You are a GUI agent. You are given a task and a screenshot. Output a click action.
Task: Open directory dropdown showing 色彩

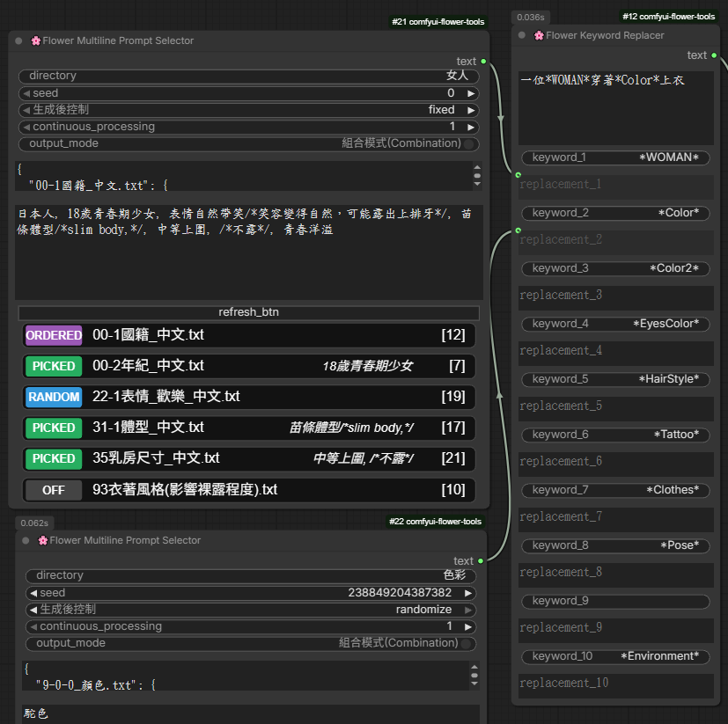point(251,575)
